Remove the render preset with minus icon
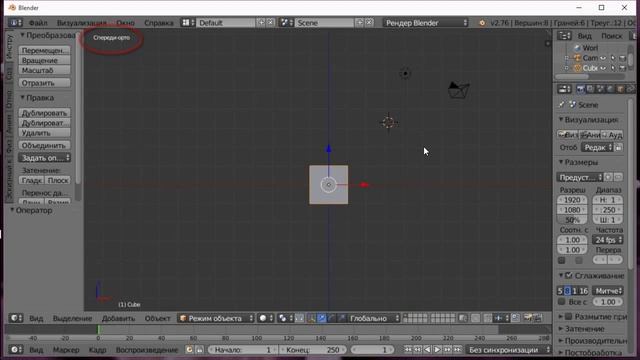The height and width of the screenshot is (360, 640). click(x=618, y=178)
